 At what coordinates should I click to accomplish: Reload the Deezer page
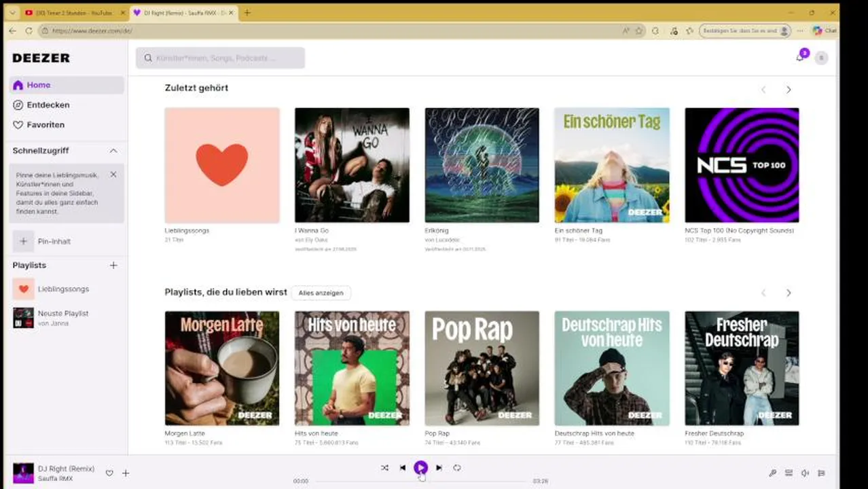29,31
